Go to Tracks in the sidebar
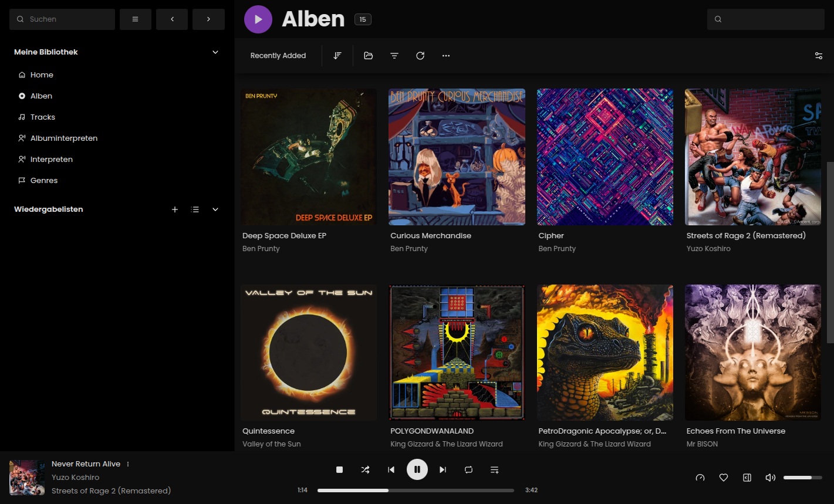834x504 pixels. [x=42, y=117]
